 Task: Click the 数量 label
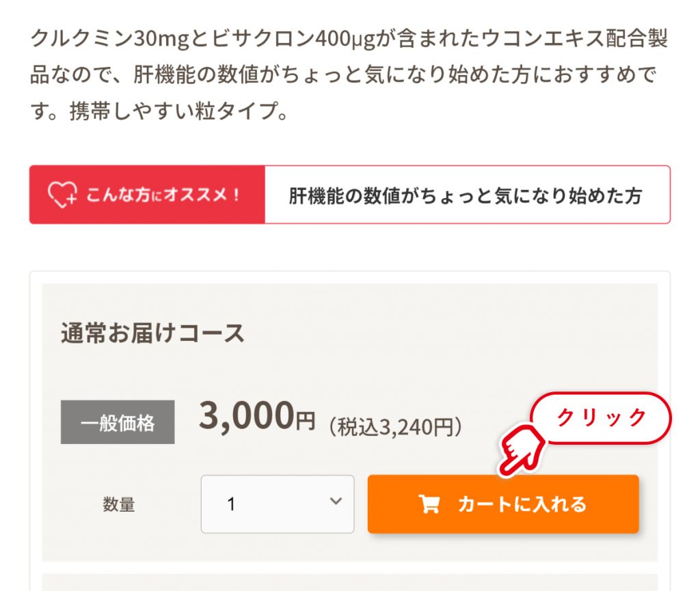click(119, 504)
